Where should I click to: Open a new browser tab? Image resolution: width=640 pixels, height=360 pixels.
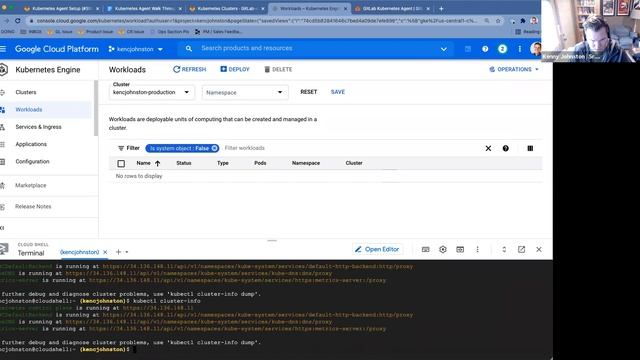coord(441,8)
